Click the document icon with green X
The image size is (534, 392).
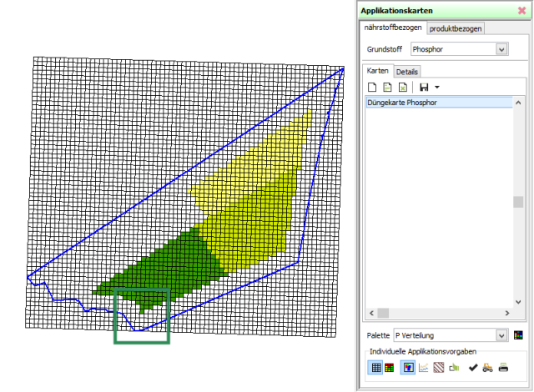tap(403, 87)
